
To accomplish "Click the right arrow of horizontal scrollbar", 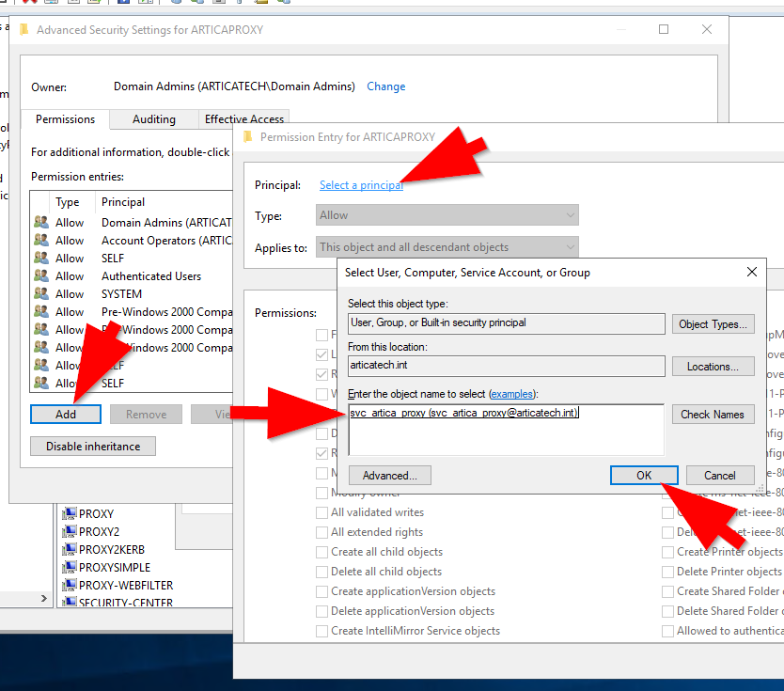I will [43, 598].
